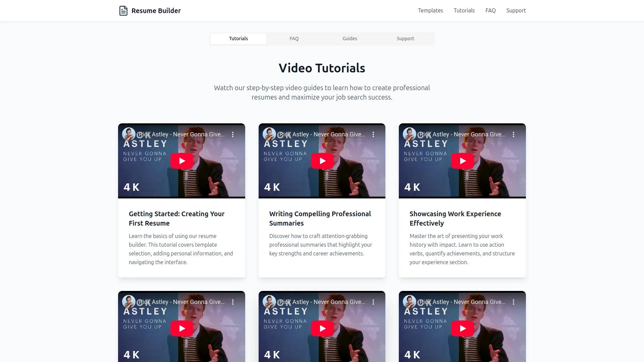Click the 4K quality label on the first video
This screenshot has height=362, width=644.
131,187
